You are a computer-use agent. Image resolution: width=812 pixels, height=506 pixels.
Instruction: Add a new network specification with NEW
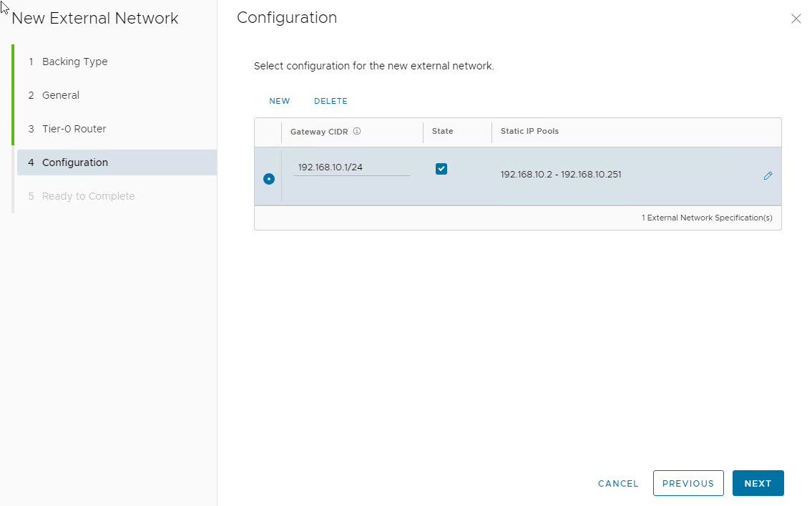tap(279, 101)
